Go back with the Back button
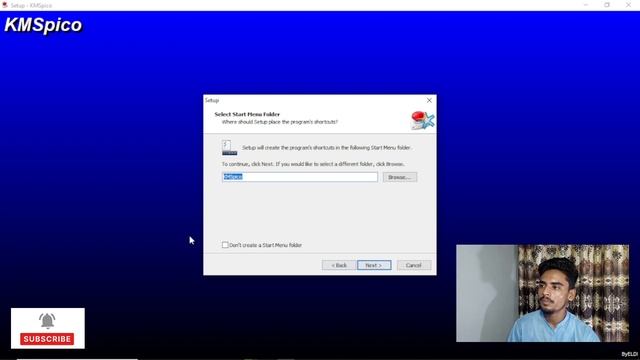 [x=338, y=265]
